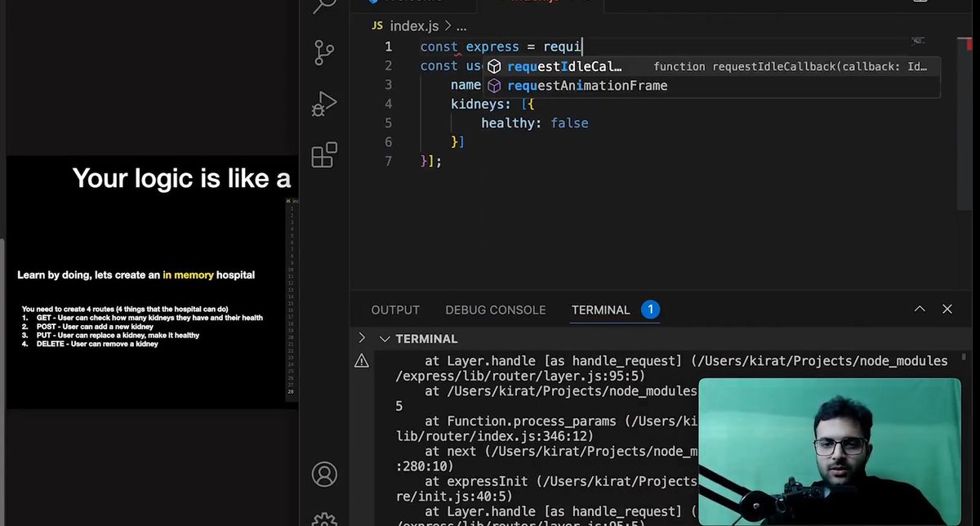Switch to the DEBUG CONSOLE tab
The image size is (980, 526).
(x=496, y=310)
